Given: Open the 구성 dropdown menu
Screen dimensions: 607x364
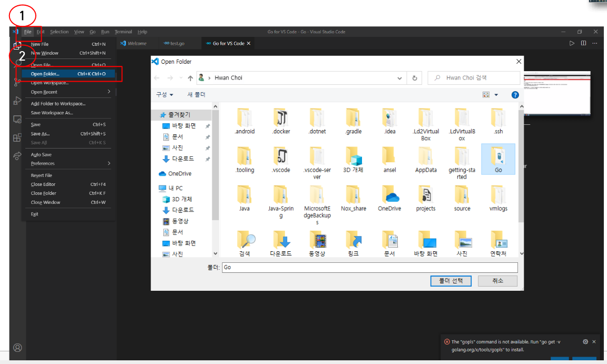Looking at the screenshot, I should pos(164,95).
